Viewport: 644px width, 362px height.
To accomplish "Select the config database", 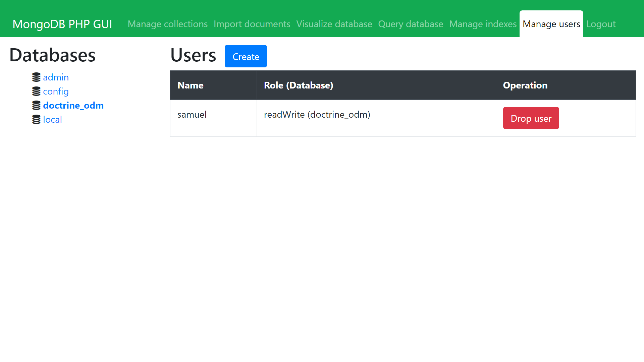I will (x=56, y=92).
